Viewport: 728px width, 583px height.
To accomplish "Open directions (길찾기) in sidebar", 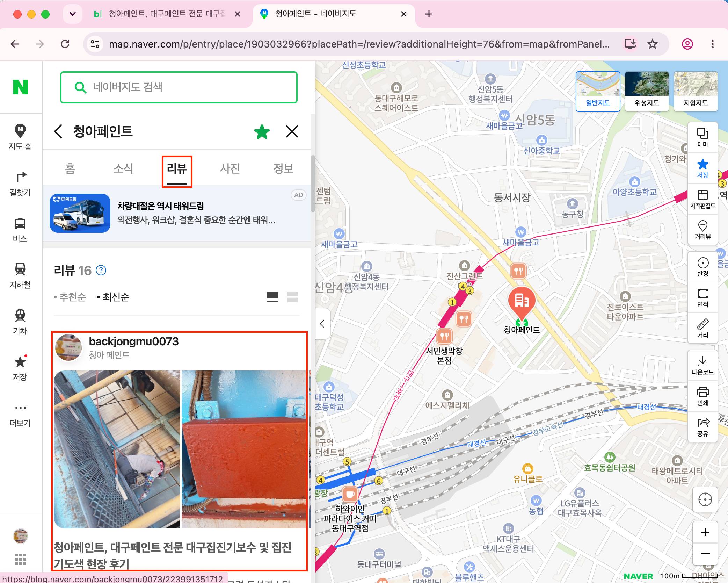I will [x=20, y=184].
